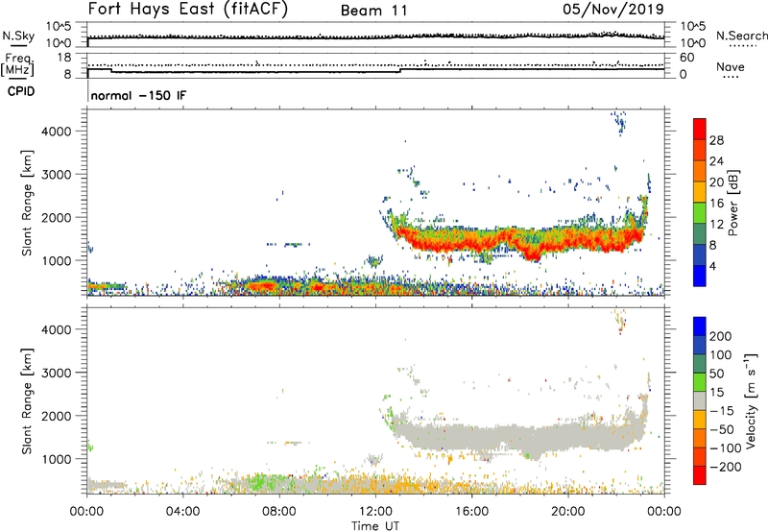
Task: Click the date '05/Nov/2019'
Action: coord(613,9)
